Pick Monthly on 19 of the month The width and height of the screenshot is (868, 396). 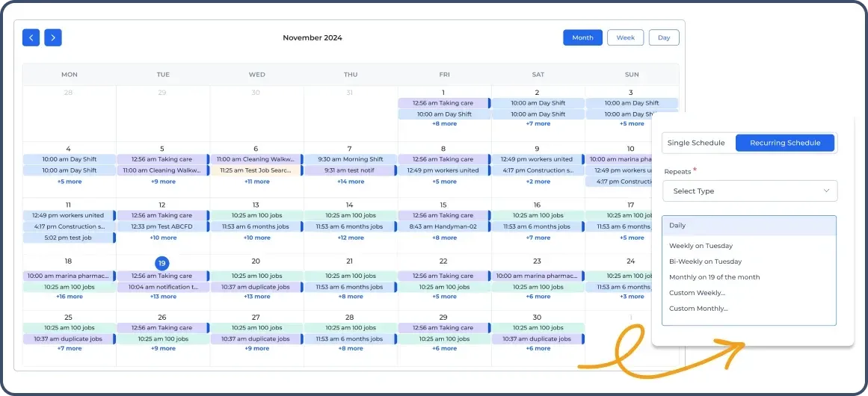pos(714,277)
